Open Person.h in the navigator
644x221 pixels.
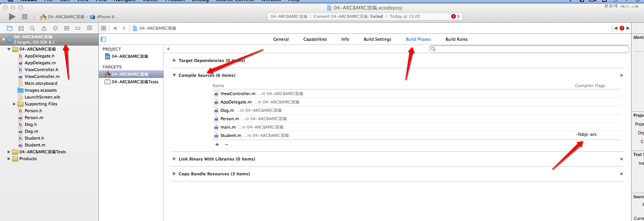[33, 111]
